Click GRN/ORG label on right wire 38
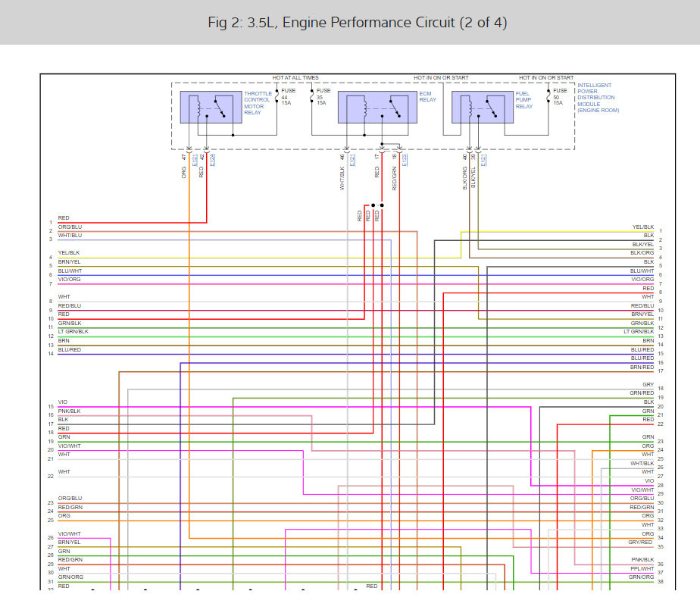The image size is (700, 613). tap(642, 577)
